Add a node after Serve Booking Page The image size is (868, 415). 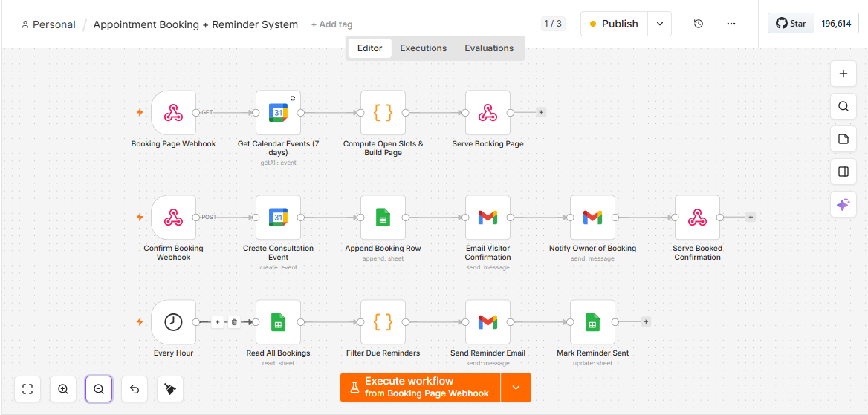point(541,112)
